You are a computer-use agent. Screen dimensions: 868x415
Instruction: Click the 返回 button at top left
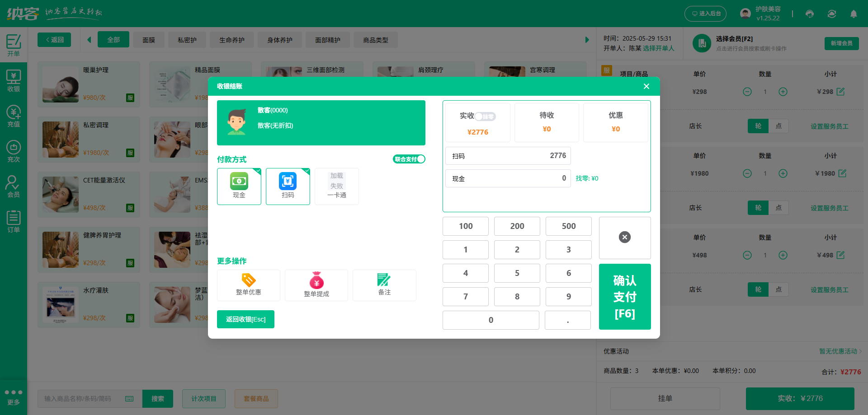(x=54, y=40)
